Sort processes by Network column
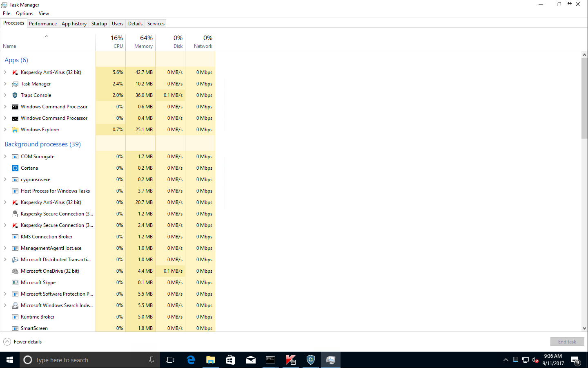This screenshot has width=588, height=368. pyautogui.click(x=200, y=42)
